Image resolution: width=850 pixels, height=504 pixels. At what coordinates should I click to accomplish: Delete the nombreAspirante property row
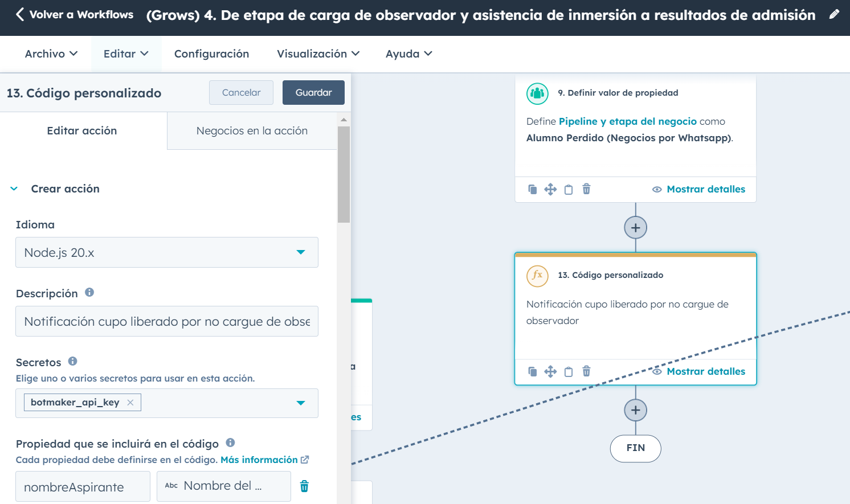304,486
